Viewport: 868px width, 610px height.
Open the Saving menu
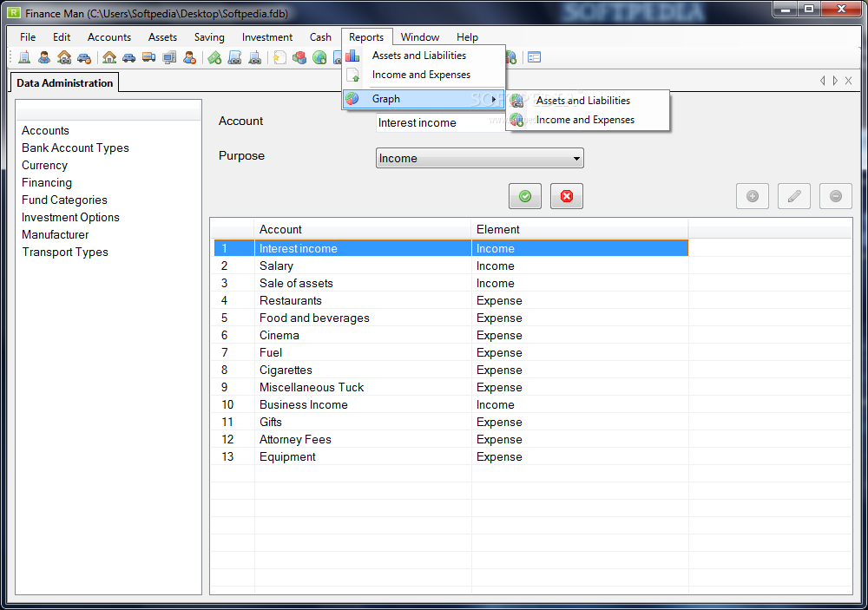[x=209, y=37]
